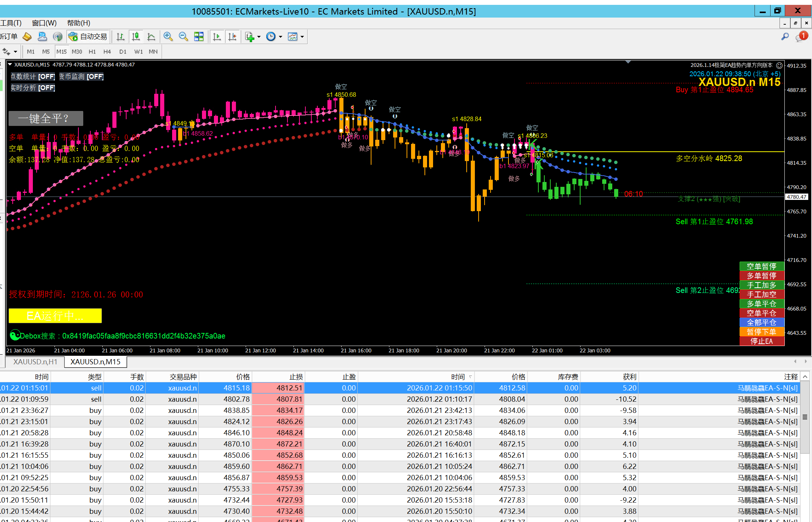Switch to XAUUSD.n,H1 chart tab
This screenshot has width=812, height=522.
pos(35,362)
